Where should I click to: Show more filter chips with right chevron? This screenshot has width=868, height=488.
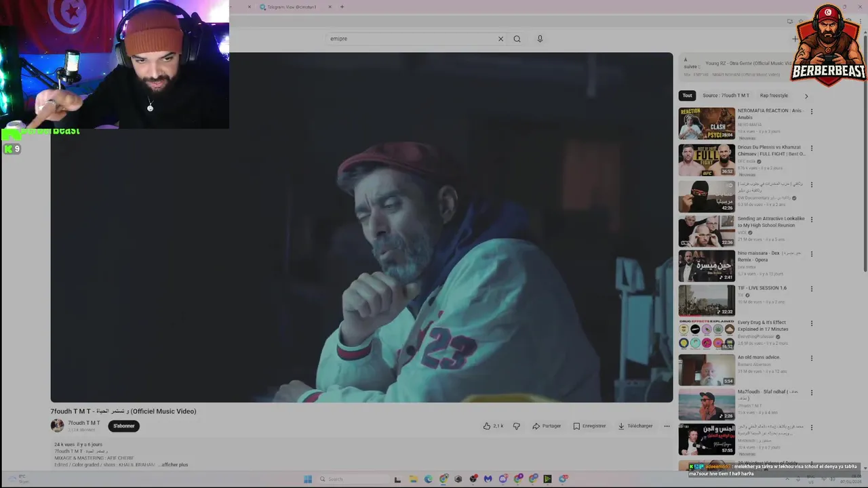pyautogui.click(x=806, y=96)
